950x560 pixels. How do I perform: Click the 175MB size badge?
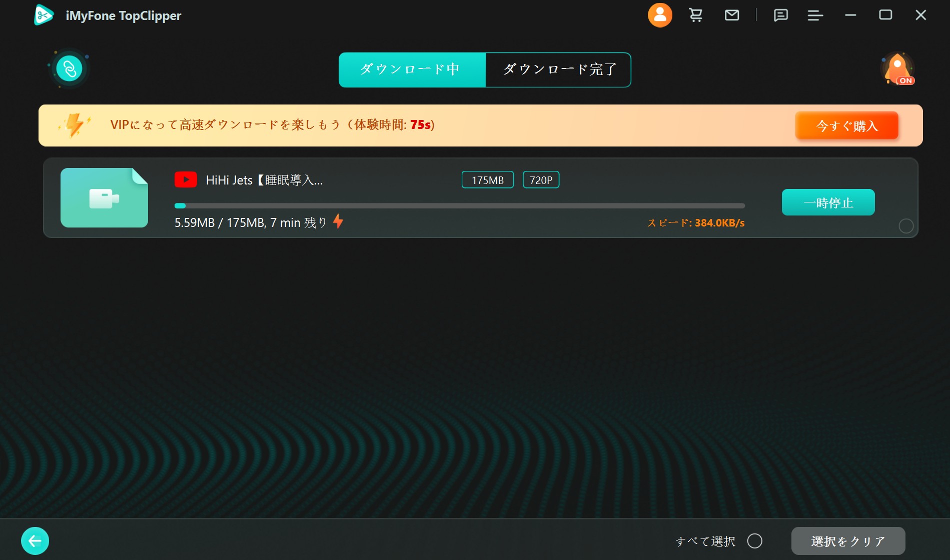(x=488, y=180)
